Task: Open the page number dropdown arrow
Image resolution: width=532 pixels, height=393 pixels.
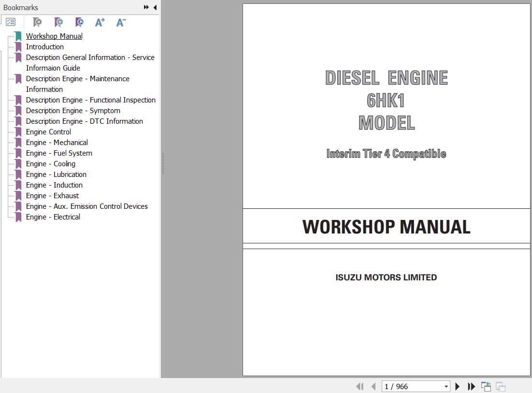Action: click(446, 387)
